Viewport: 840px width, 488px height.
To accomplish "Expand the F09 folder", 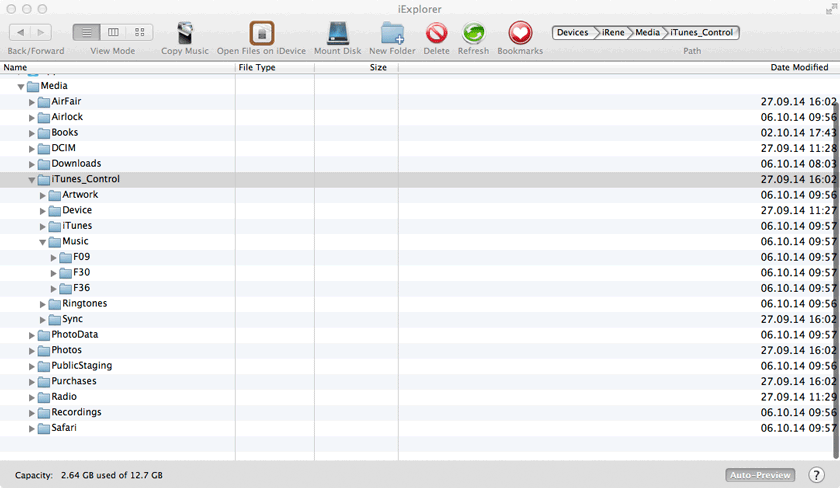I will (54, 258).
